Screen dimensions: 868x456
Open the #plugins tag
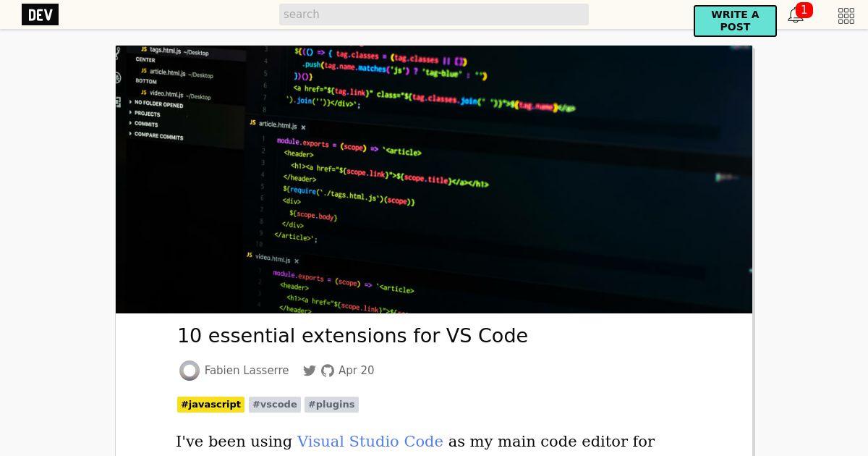tap(331, 405)
